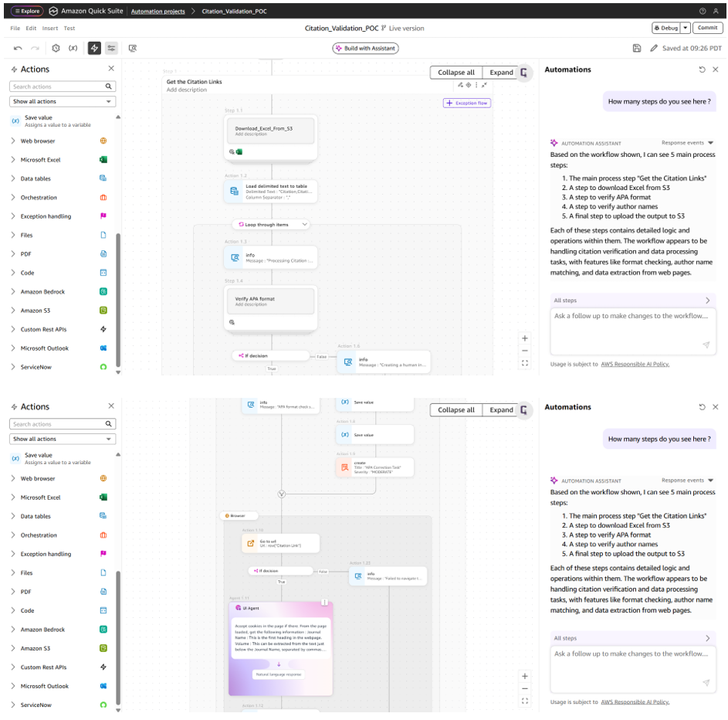Go to the Automation projects breadcrumb link
728x720 pixels.
pyautogui.click(x=157, y=12)
